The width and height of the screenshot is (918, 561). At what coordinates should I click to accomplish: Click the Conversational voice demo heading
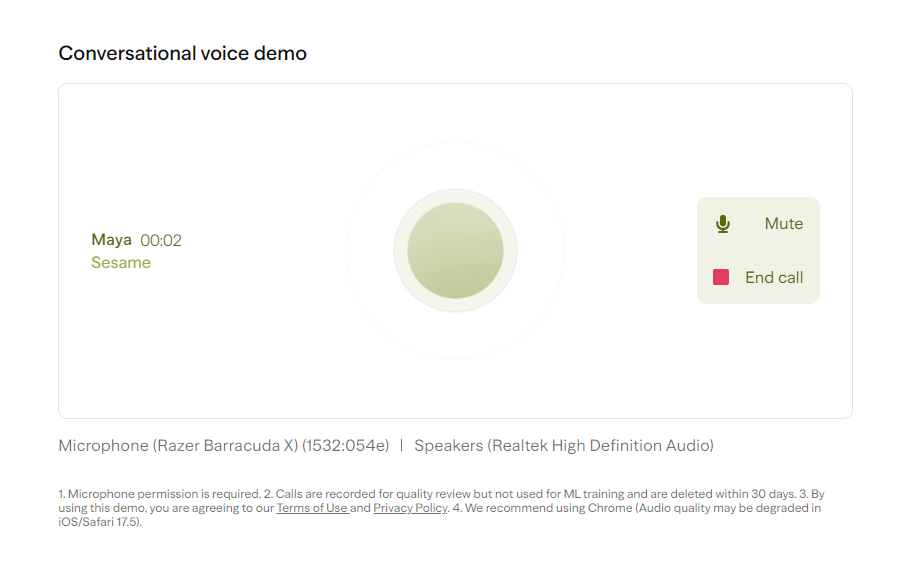(183, 53)
